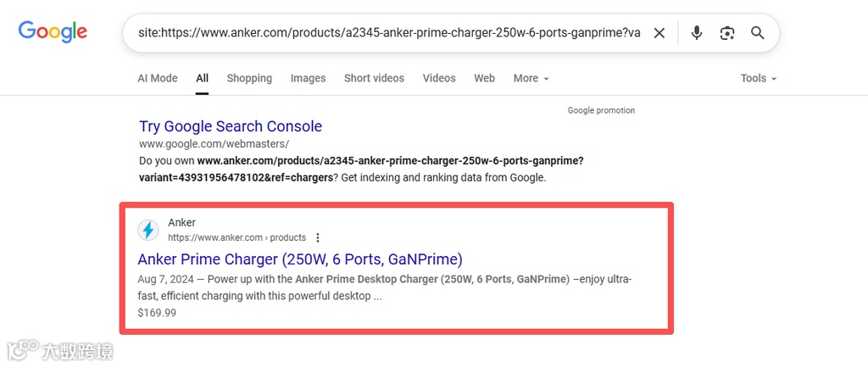Open three-dot menu beside anker.com result

[x=318, y=237]
